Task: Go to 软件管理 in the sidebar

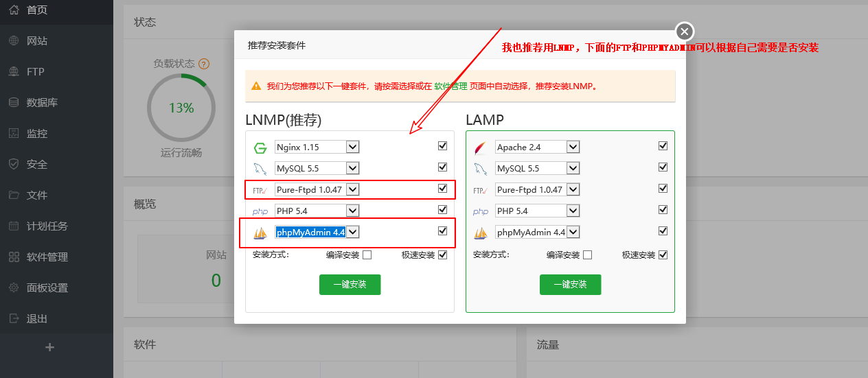Action: pos(47,257)
